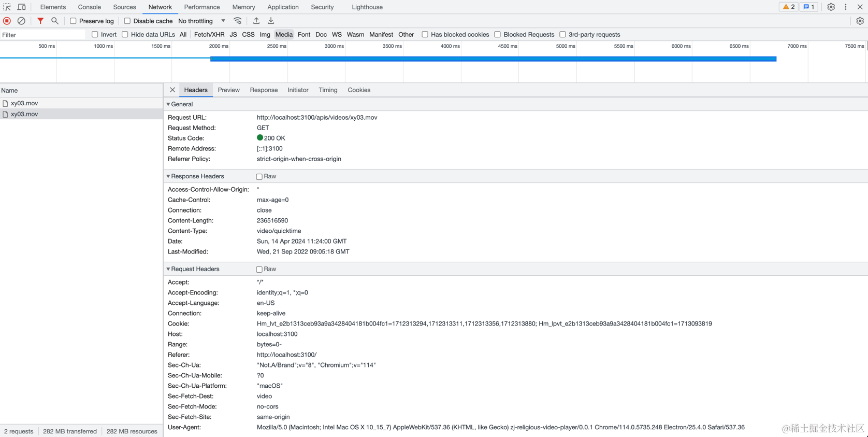Open network conditions wifi icon
Screen dimensions: 868x437
coord(238,21)
